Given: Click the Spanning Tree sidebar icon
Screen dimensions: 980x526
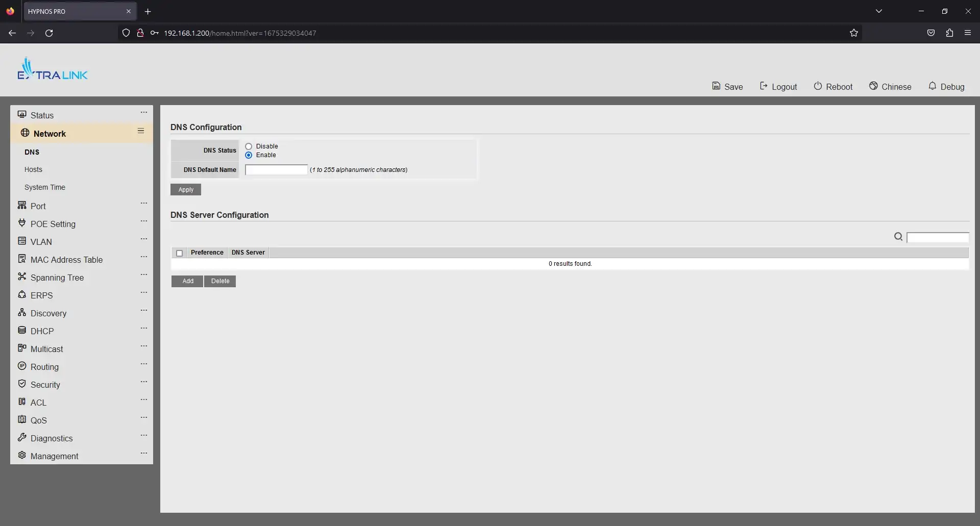Looking at the screenshot, I should [22, 277].
